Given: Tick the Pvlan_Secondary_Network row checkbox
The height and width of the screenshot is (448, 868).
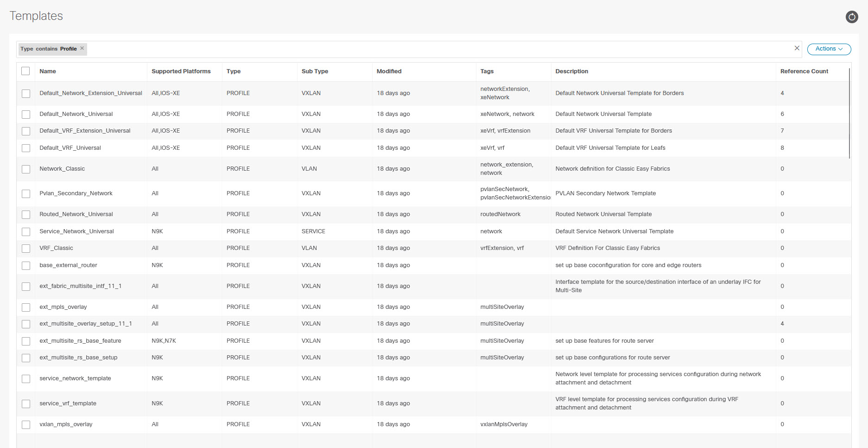Looking at the screenshot, I should [x=26, y=194].
